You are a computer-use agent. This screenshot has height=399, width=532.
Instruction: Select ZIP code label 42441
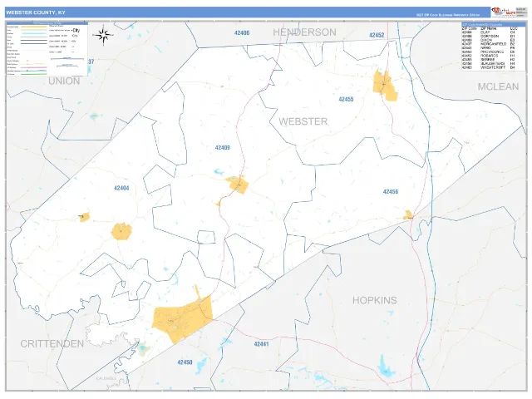pos(261,344)
